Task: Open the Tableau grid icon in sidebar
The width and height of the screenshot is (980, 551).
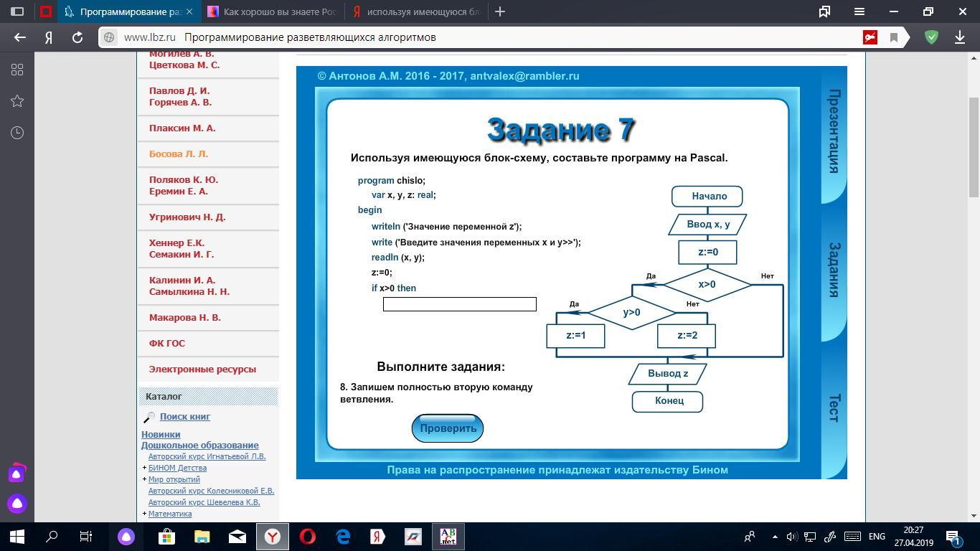Action: 17,70
